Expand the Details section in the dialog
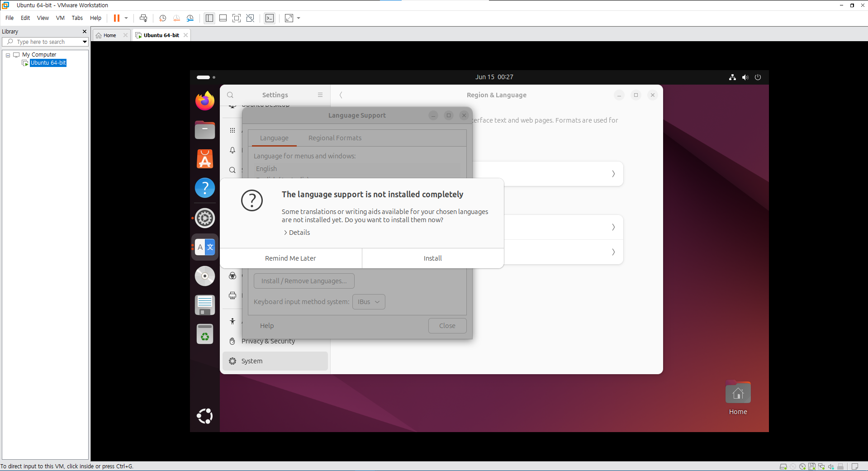Image resolution: width=868 pixels, height=471 pixels. pyautogui.click(x=297, y=233)
